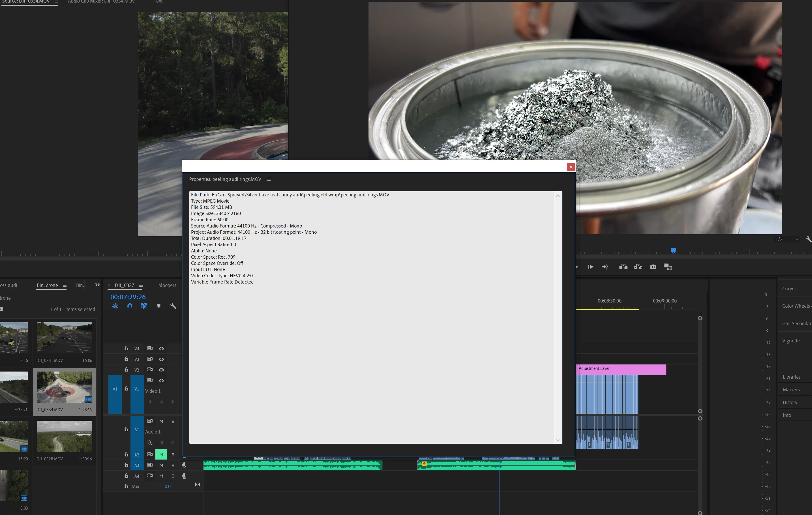Viewport: 812px width, 515px height.
Task: Solo track A1 with S button
Action: [173, 421]
